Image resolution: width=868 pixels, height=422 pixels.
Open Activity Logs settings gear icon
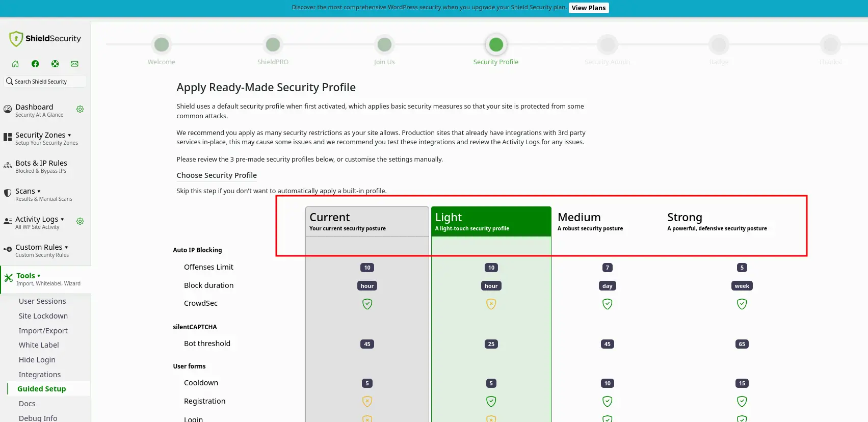click(80, 221)
